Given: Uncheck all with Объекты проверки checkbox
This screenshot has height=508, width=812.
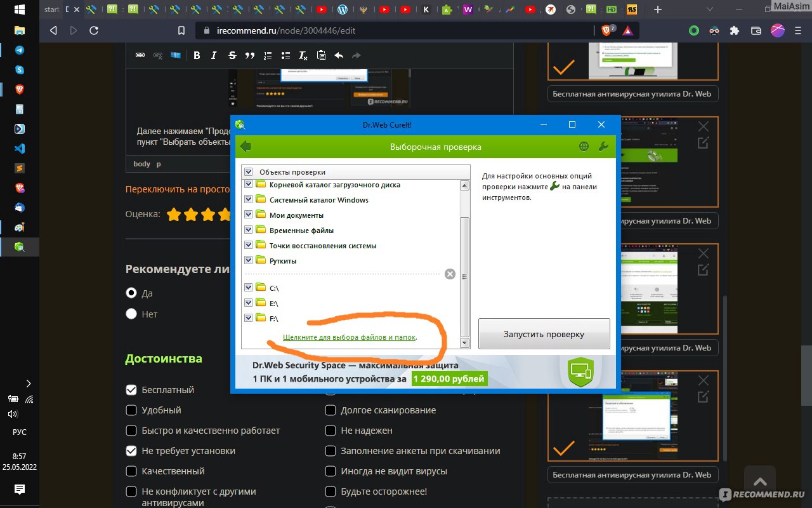Looking at the screenshot, I should click(x=249, y=172).
